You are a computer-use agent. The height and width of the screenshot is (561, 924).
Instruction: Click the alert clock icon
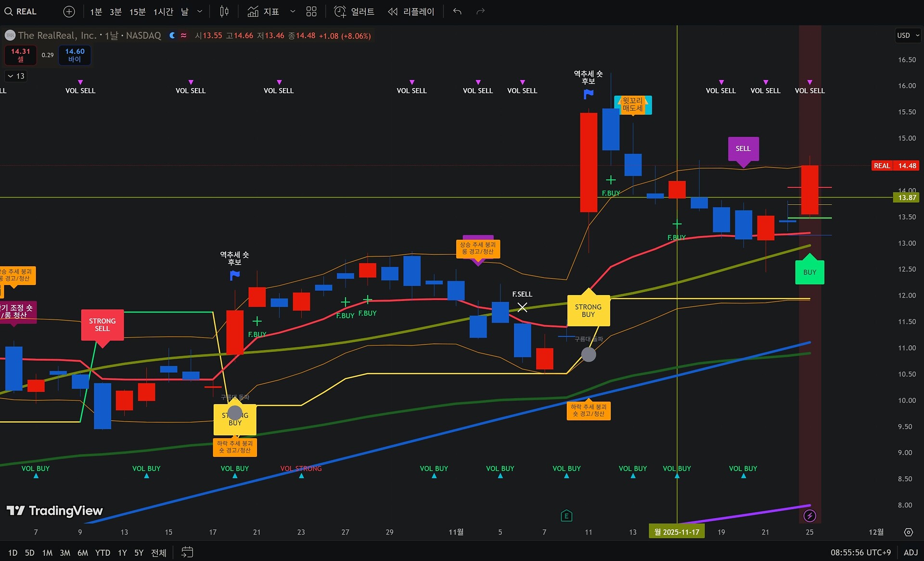(x=340, y=12)
